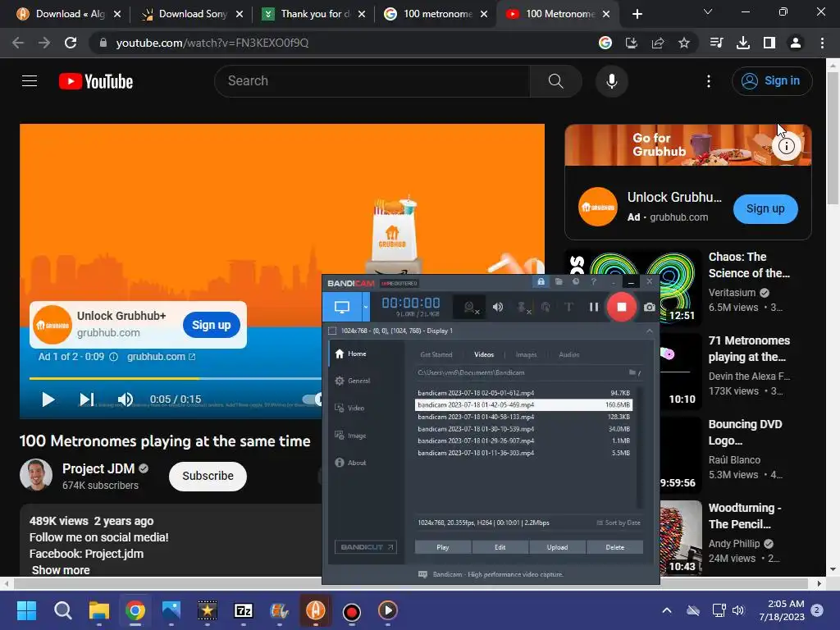Switch to the Images tab in Bandicam
Viewport: 840px width, 630px height.
click(526, 354)
